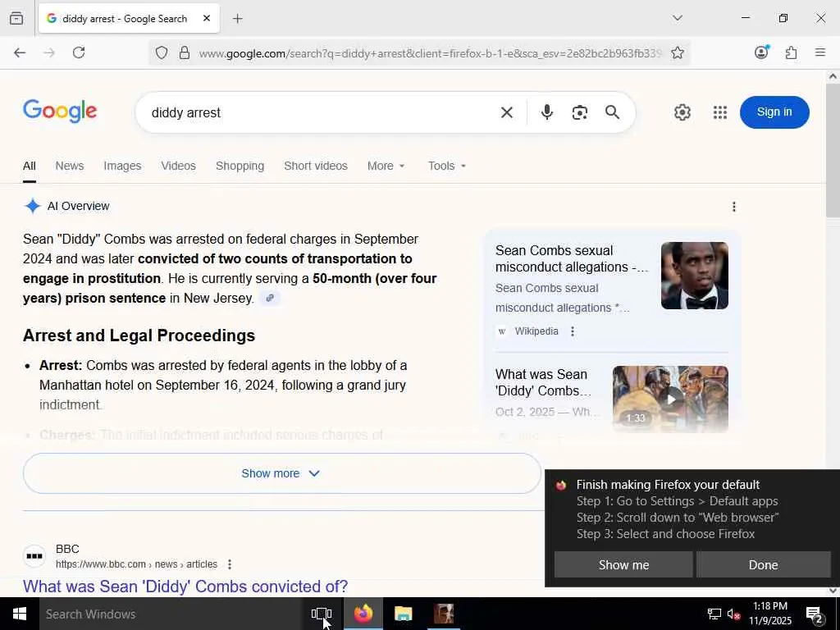Image resolution: width=840 pixels, height=630 pixels.
Task: Open the BBC result options three dots
Action: point(230,564)
